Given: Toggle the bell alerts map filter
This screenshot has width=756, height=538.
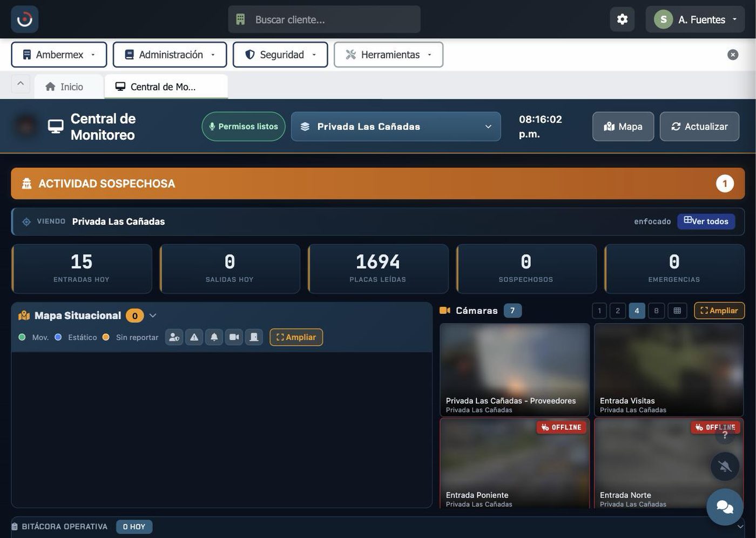Looking at the screenshot, I should [x=214, y=337].
